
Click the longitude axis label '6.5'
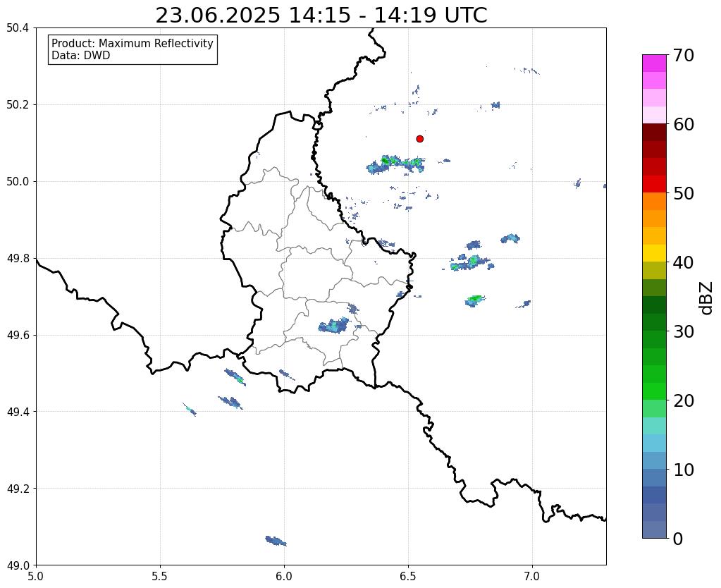tap(408, 576)
